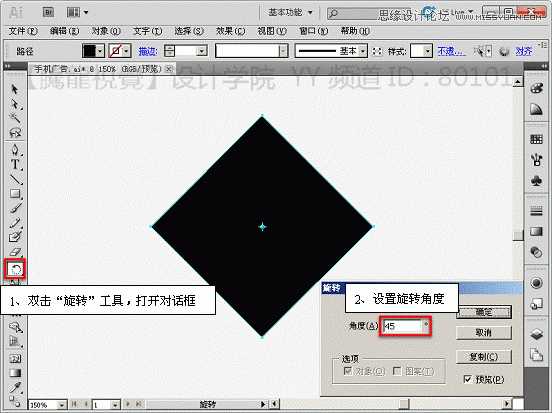Open the Symbols panel icon

point(536,181)
